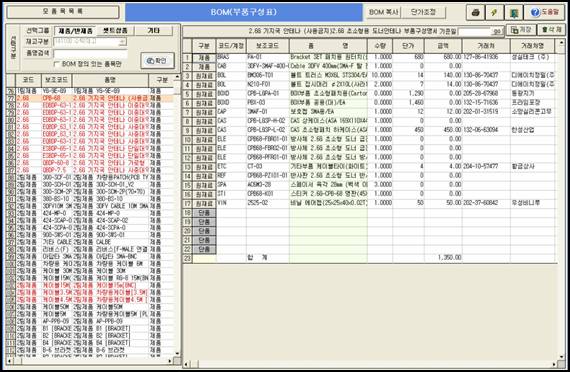Select the 기타 group tab
The width and height of the screenshot is (570, 372).
coord(153,31)
